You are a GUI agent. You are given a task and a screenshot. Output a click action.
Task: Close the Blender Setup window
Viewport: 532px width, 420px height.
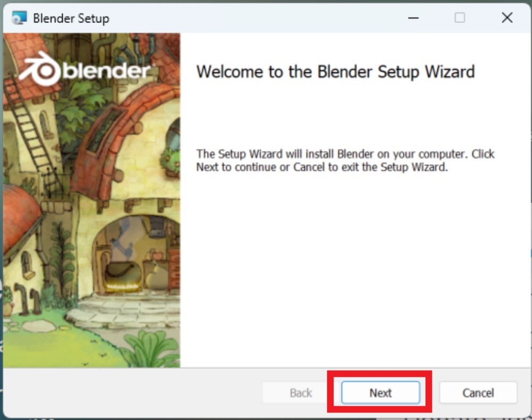pyautogui.click(x=507, y=18)
